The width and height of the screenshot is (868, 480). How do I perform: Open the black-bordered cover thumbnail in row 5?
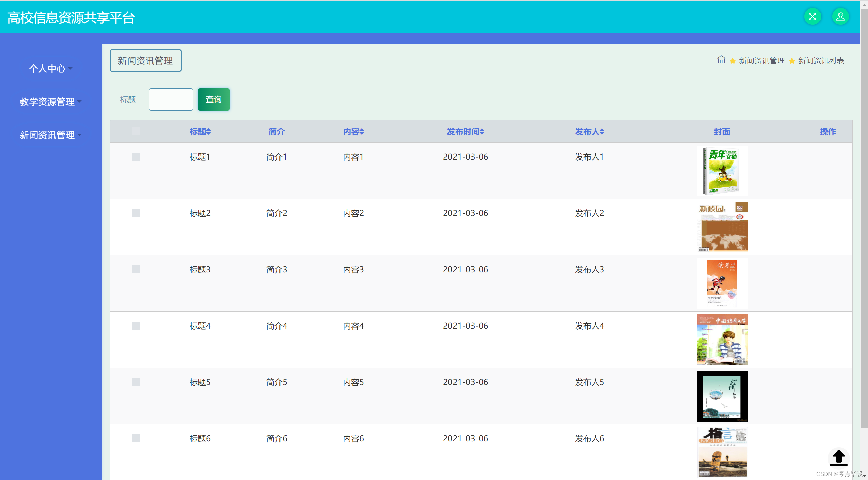coord(722,396)
